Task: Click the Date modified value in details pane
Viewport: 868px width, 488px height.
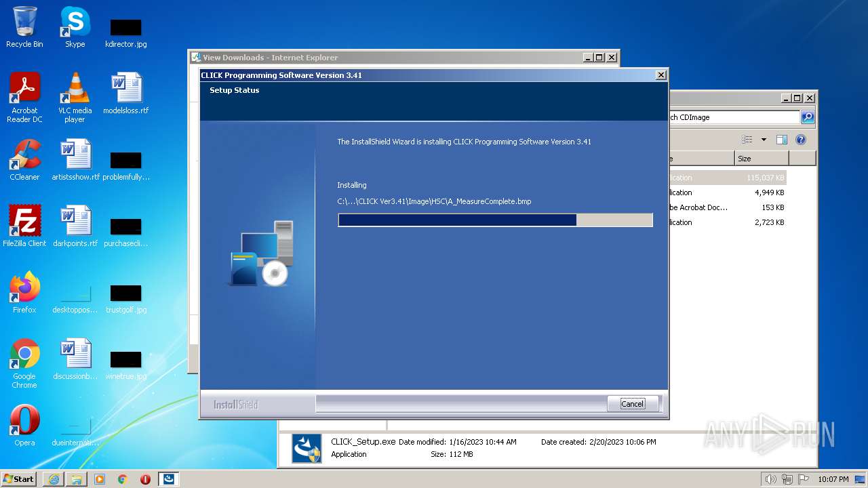Action: [482, 442]
